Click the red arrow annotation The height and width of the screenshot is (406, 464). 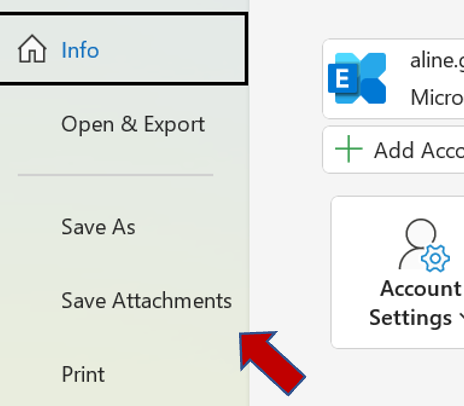point(272,363)
